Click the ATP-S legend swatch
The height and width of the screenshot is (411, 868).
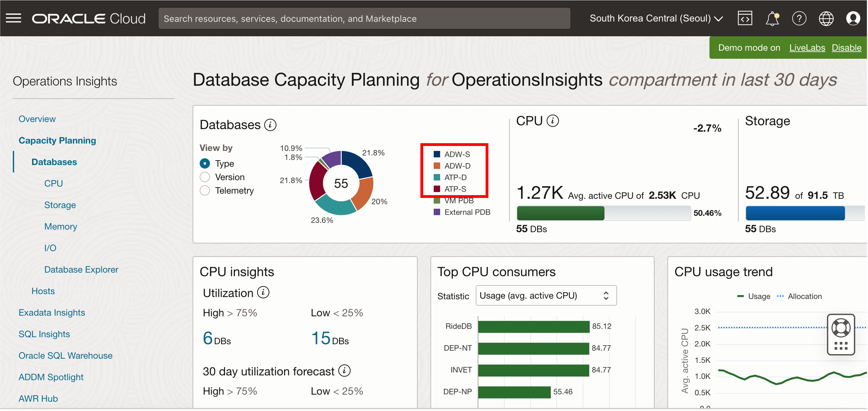tap(437, 189)
